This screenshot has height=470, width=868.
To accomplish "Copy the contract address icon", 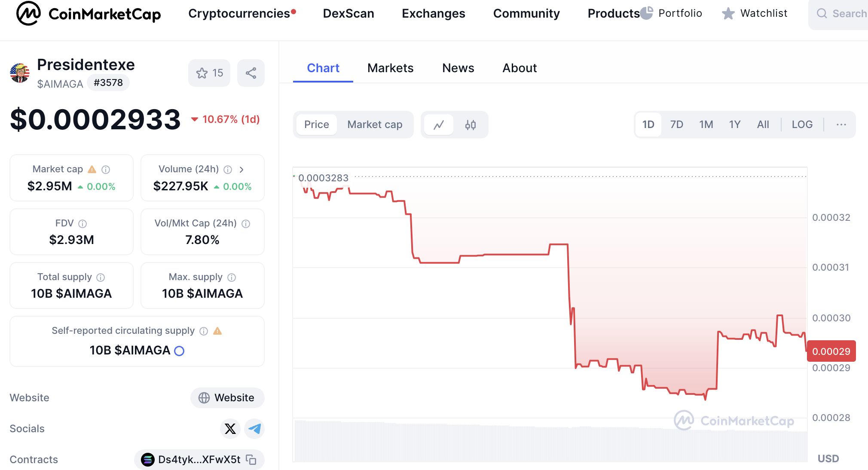I will pyautogui.click(x=251, y=460).
